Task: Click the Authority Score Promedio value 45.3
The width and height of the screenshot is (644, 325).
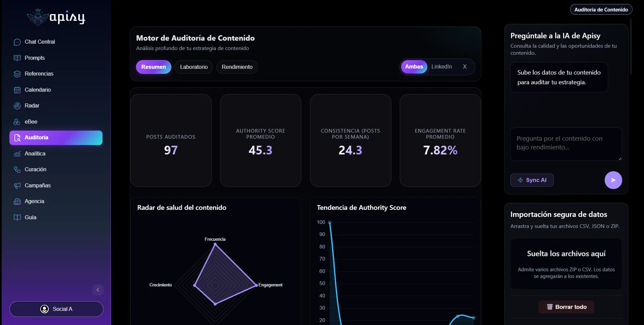Action: click(260, 150)
